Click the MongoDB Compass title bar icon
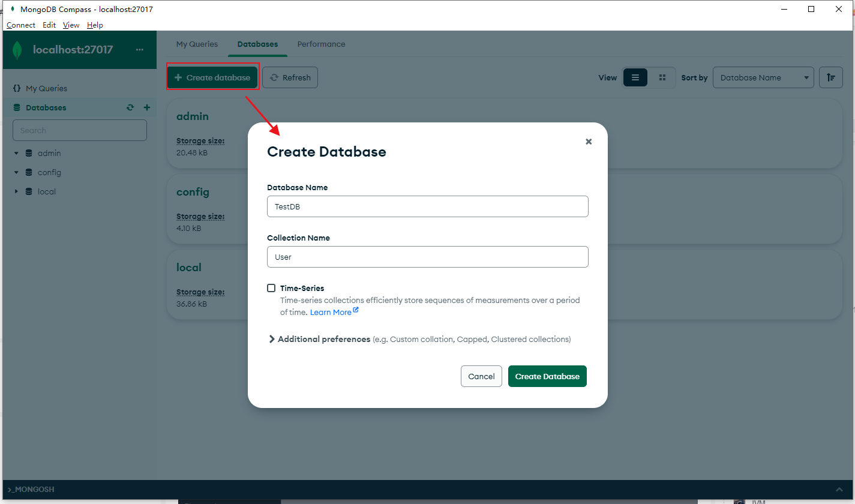The image size is (855, 504). (12, 9)
